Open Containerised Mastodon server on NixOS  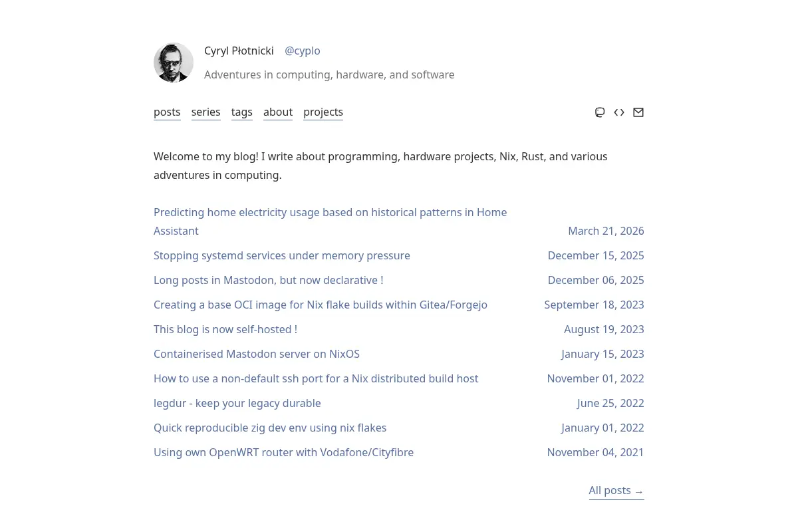pyautogui.click(x=257, y=354)
